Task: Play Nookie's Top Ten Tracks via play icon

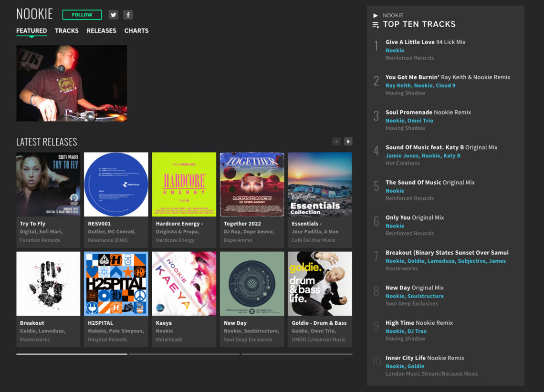Action: pos(375,15)
